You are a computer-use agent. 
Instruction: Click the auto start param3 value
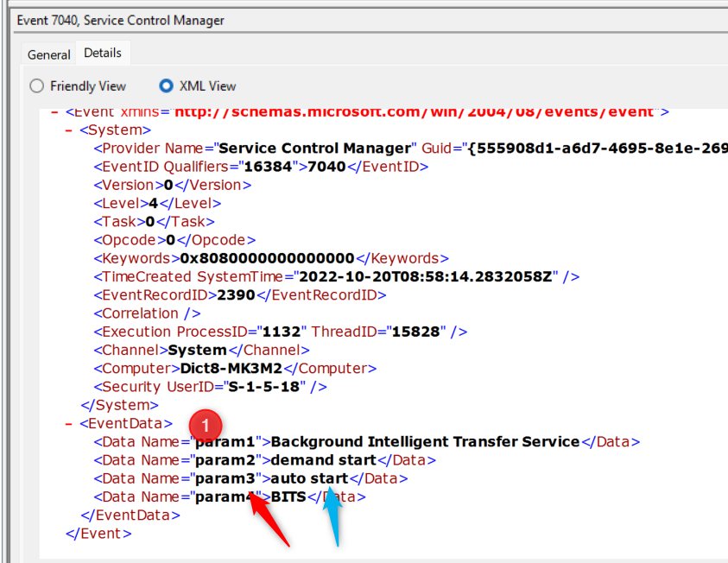click(309, 478)
